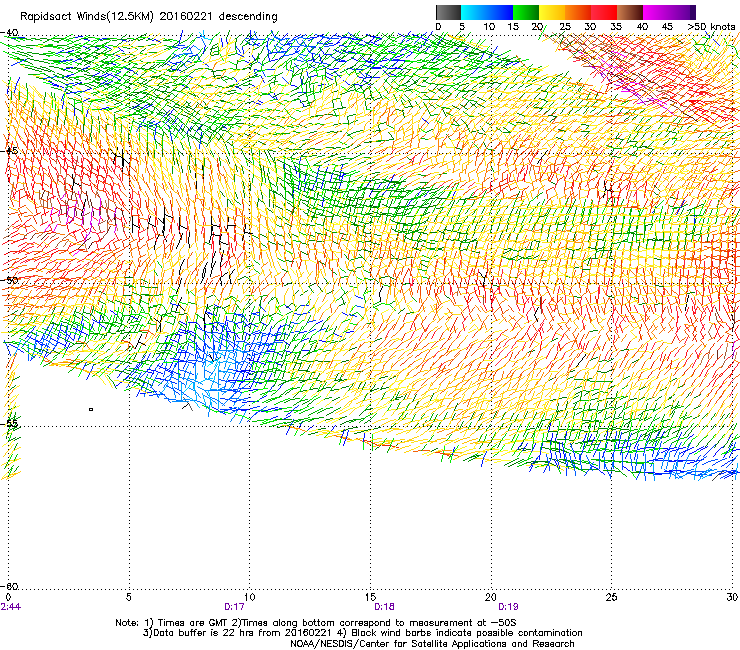This screenshot has height=650, width=740.
Task: Pick the red 30-35 knots legend swatch
Action: point(604,12)
